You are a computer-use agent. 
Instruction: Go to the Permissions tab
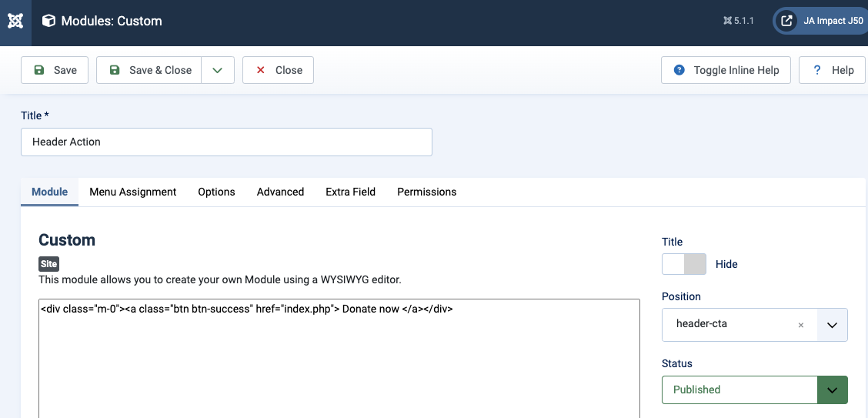426,192
